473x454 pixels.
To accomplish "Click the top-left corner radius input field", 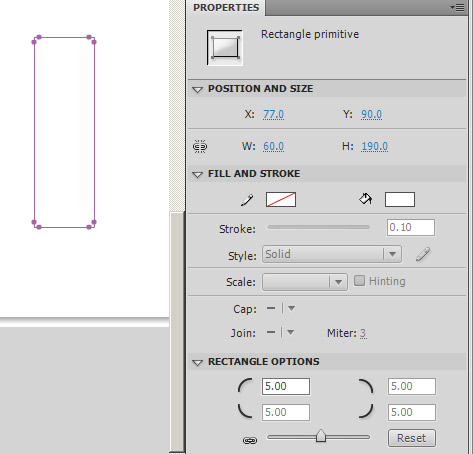I will (x=286, y=386).
